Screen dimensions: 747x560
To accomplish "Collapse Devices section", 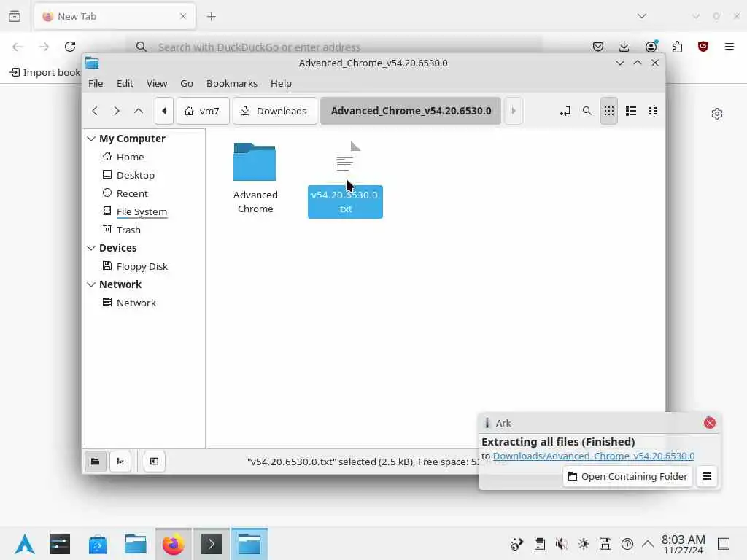I will point(91,248).
